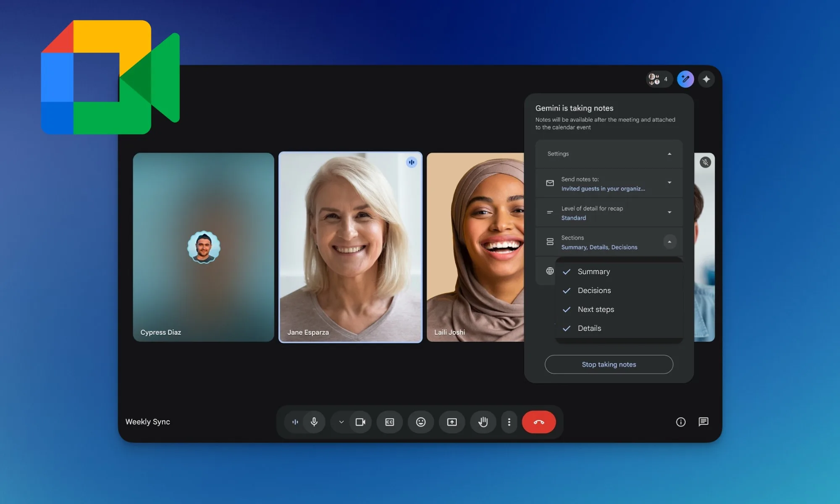Viewport: 840px width, 504px height.
Task: Click the Sections layout icon
Action: tap(550, 242)
